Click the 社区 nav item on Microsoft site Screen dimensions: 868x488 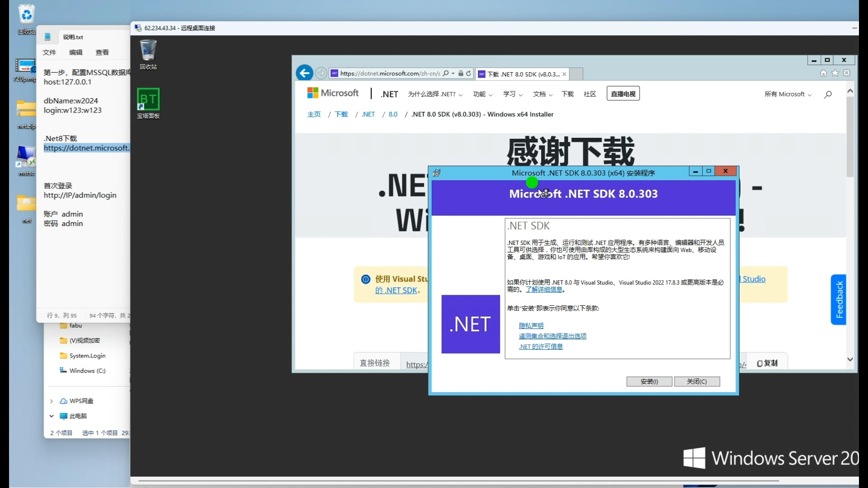(590, 94)
